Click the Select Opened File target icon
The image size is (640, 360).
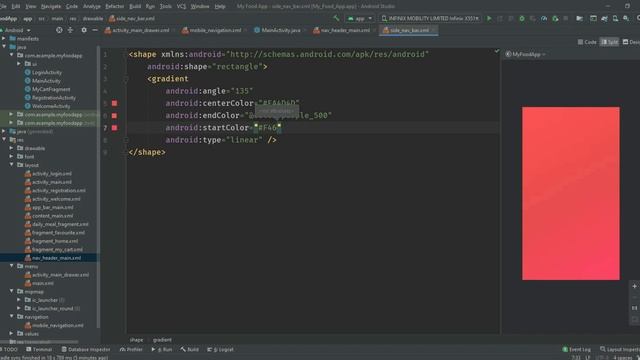point(59,30)
